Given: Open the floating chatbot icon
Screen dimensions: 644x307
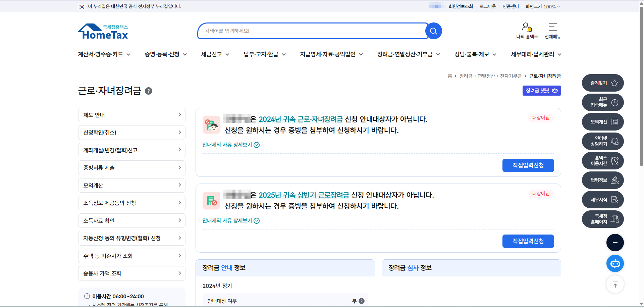Looking at the screenshot, I should pyautogui.click(x=615, y=263).
